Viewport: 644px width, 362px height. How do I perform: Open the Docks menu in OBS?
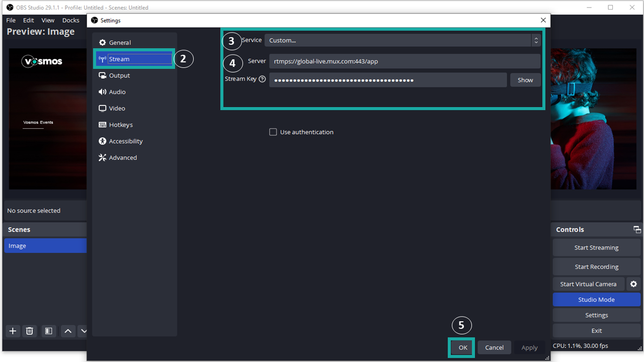(71, 20)
